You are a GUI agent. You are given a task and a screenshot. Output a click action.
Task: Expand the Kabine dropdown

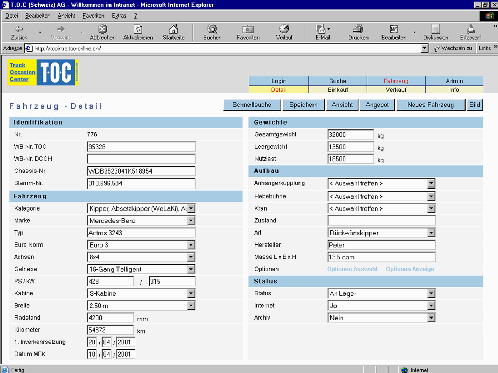[x=191, y=293]
